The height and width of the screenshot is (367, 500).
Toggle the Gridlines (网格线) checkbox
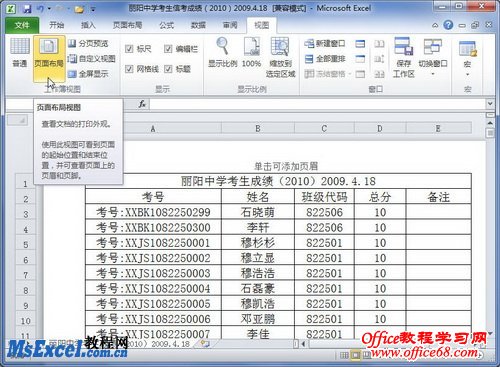pyautogui.click(x=129, y=69)
